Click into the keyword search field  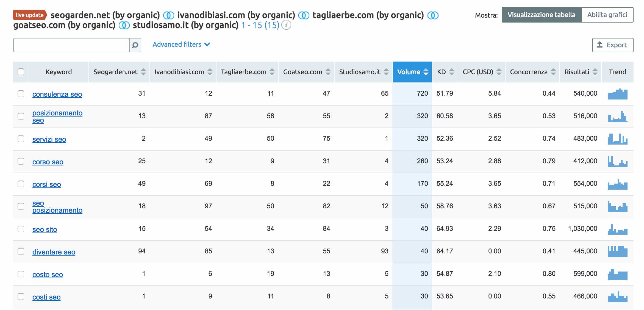[x=71, y=45]
